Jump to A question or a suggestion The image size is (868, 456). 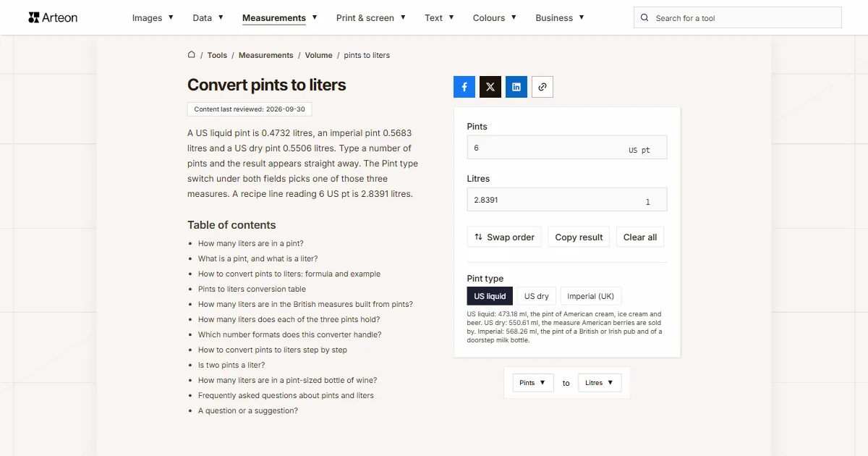point(248,410)
